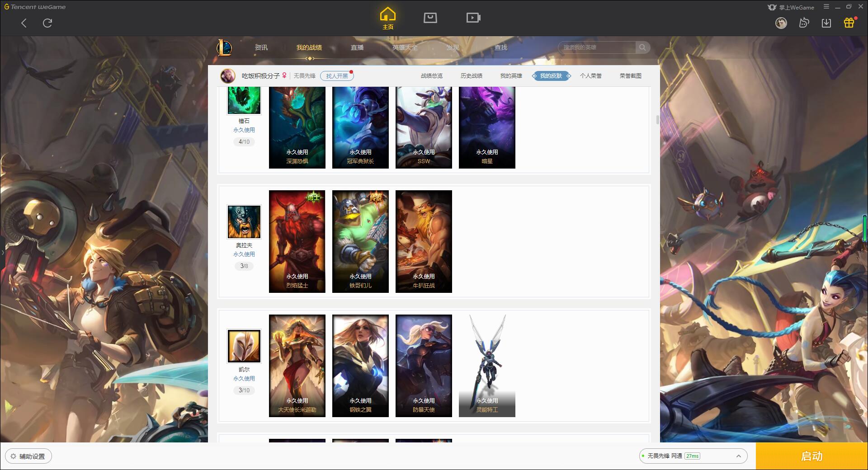The height and width of the screenshot is (470, 868).
Task: Open the 个人荣誉 sub-tab
Action: click(591, 76)
